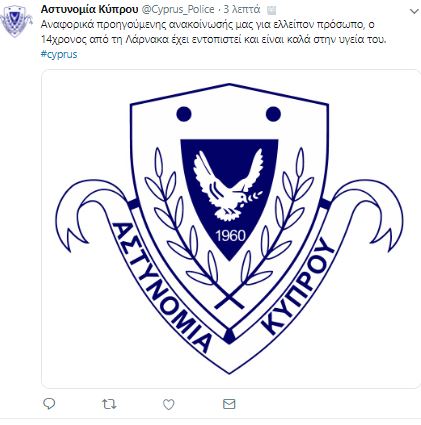Image resolution: width=421 pixels, height=425 pixels.
Task: Click the ΑΣΤΥΝΟΜΙΑ ribbon lettering in the image
Action: coord(162,288)
